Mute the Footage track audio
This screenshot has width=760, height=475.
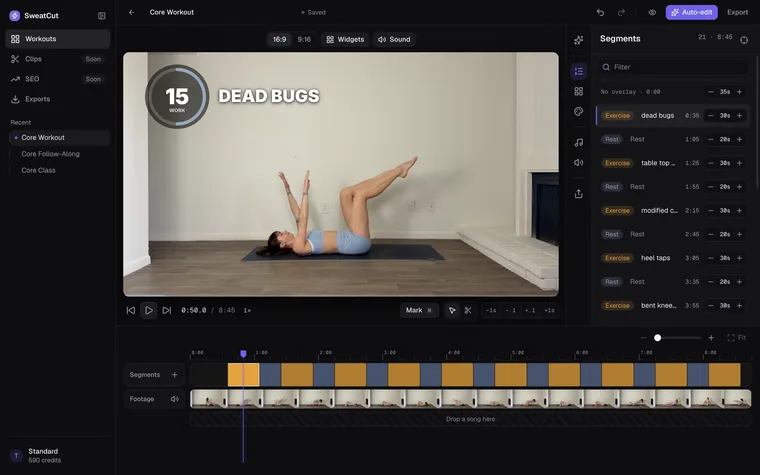pyautogui.click(x=174, y=399)
